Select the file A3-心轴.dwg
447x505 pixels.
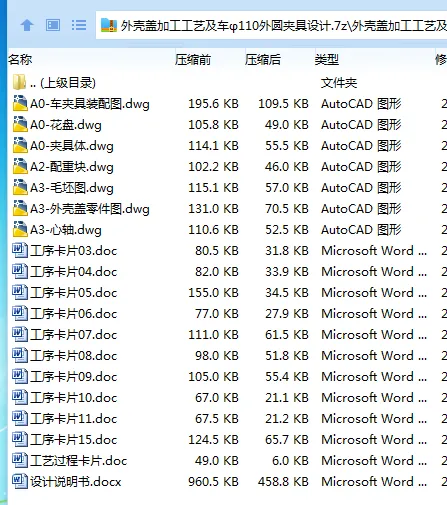[x=66, y=230]
